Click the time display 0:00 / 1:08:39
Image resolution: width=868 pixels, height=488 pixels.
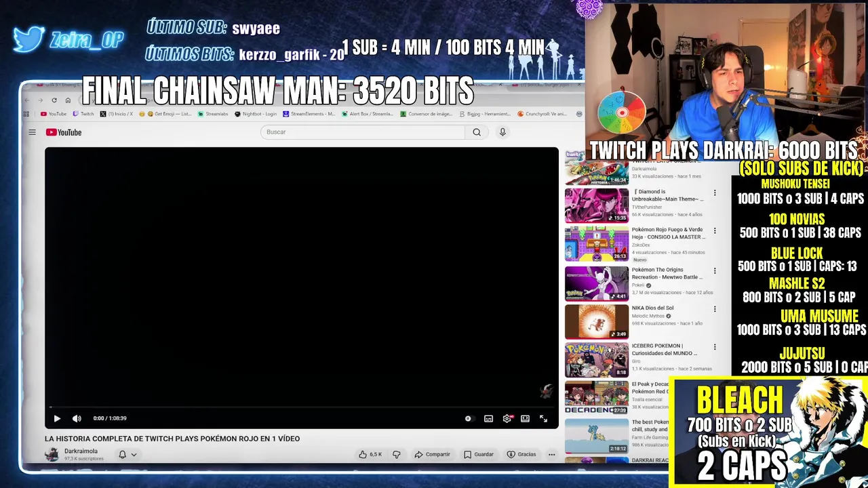[x=110, y=419]
